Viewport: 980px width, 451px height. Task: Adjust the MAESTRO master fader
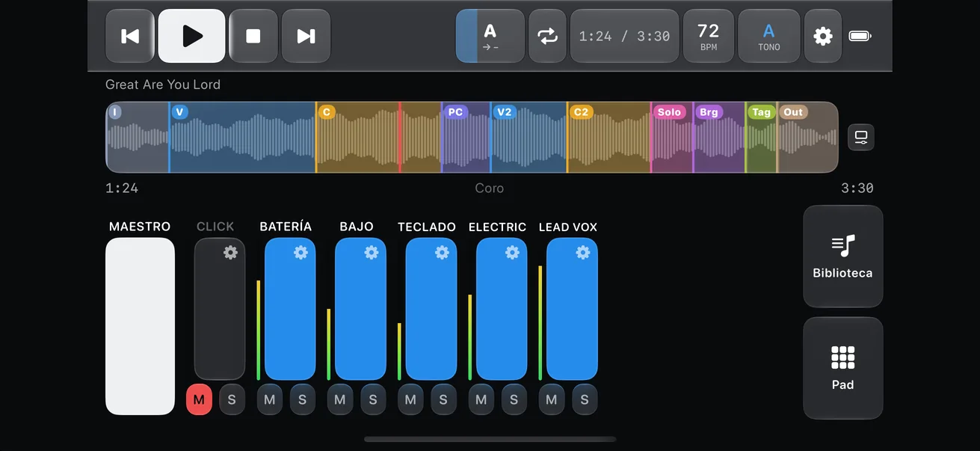[x=140, y=326]
